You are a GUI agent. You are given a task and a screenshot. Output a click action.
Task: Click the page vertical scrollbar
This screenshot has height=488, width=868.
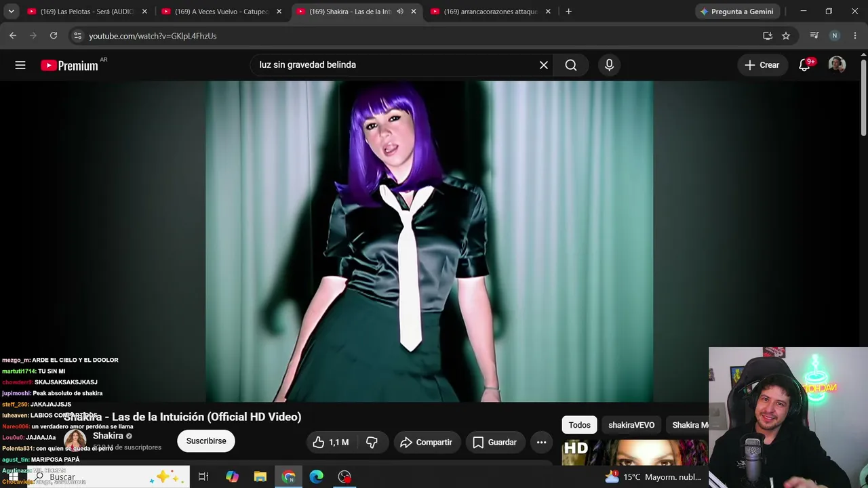click(864, 98)
